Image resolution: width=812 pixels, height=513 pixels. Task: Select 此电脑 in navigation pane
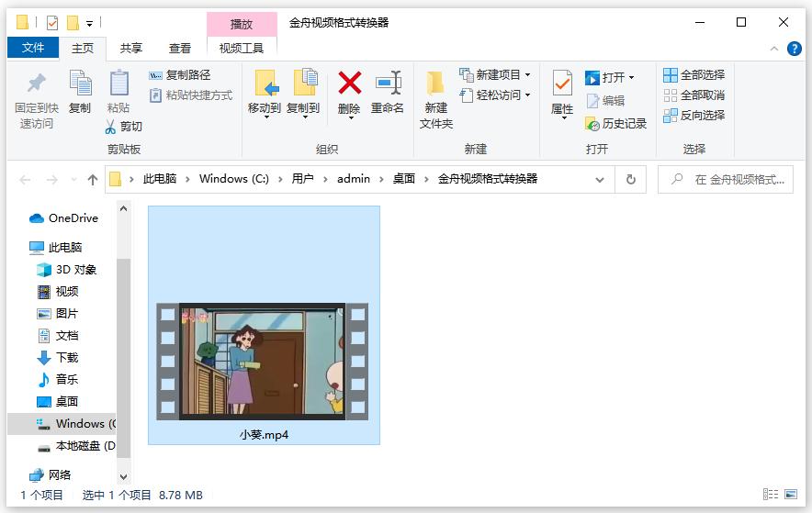coord(56,248)
